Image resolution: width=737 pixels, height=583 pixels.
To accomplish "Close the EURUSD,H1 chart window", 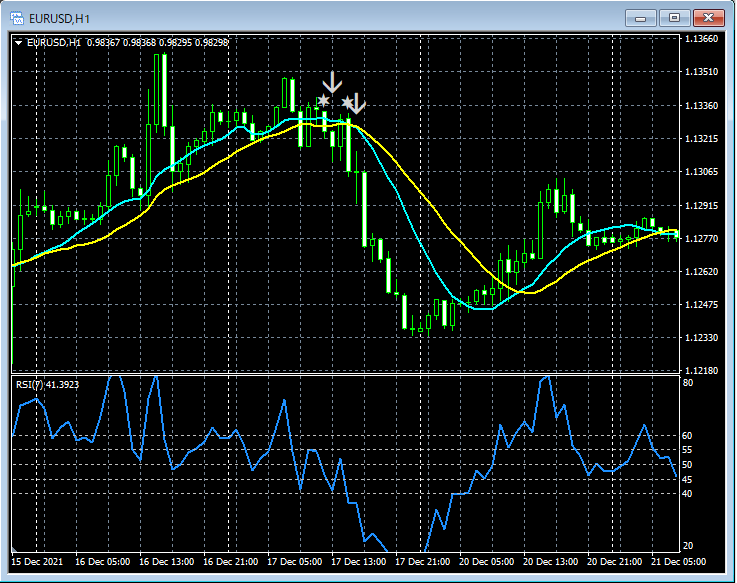I will (708, 18).
